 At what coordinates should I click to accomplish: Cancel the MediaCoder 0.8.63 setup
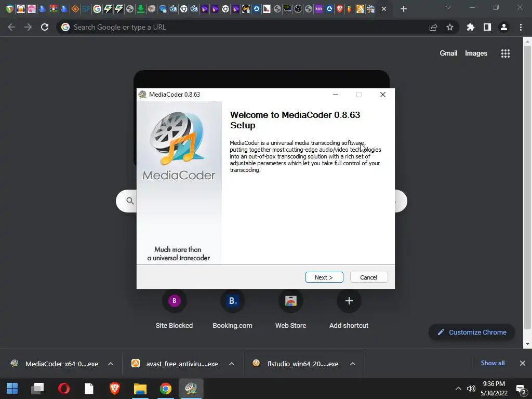[x=368, y=277]
